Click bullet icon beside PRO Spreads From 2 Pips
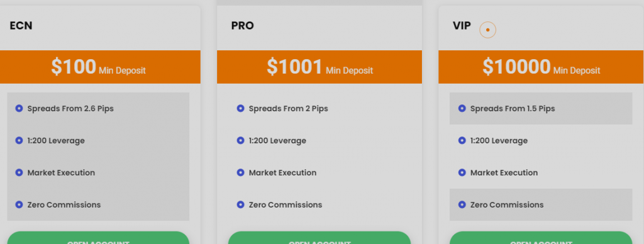644x244 pixels. pyautogui.click(x=241, y=108)
